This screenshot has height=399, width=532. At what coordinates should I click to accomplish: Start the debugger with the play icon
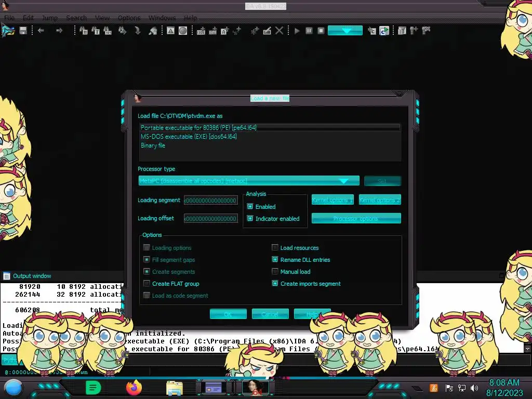(297, 31)
